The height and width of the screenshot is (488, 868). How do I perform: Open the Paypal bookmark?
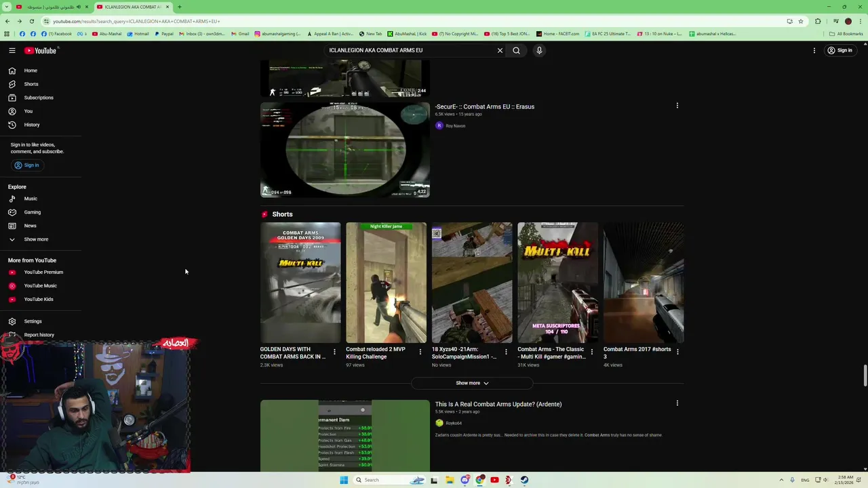tap(163, 34)
